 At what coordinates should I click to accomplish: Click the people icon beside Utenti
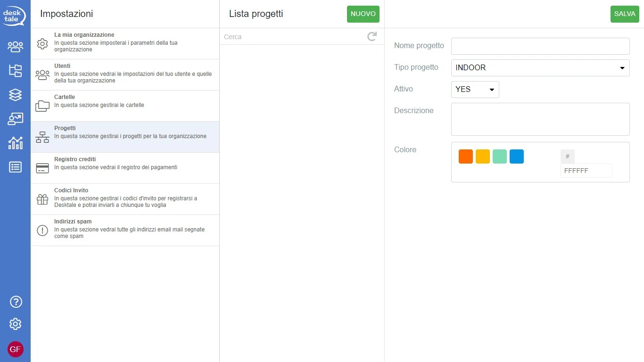(x=42, y=74)
